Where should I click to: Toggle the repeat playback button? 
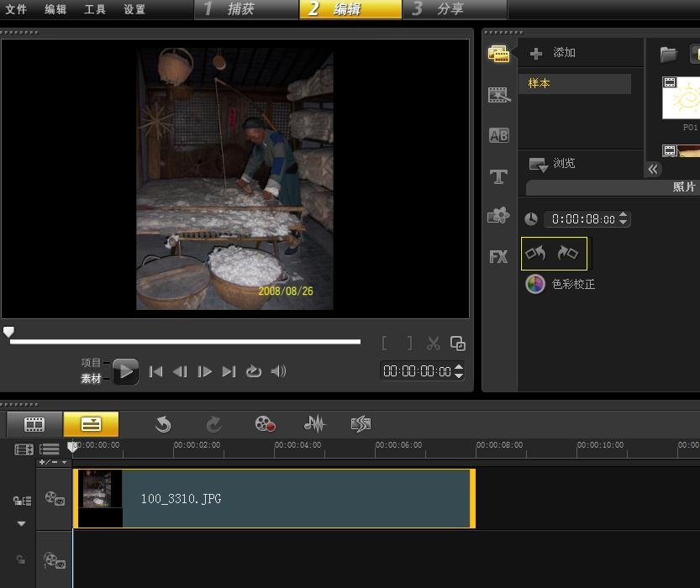(x=254, y=371)
